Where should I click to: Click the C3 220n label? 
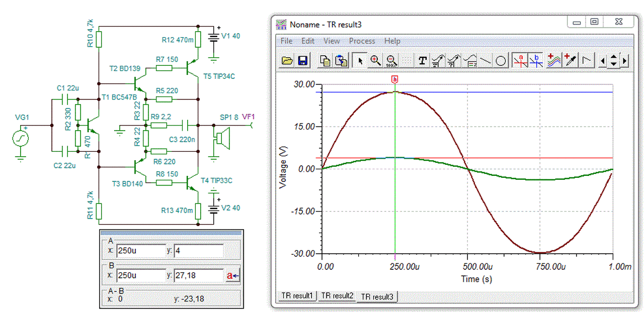182,139
